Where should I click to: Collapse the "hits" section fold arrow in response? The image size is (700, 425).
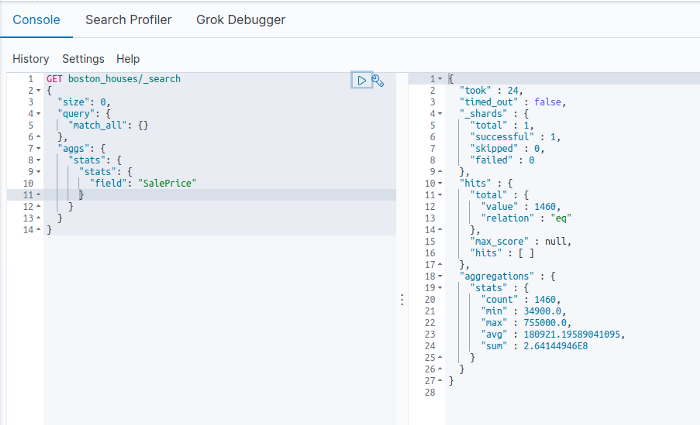pyautogui.click(x=440, y=183)
